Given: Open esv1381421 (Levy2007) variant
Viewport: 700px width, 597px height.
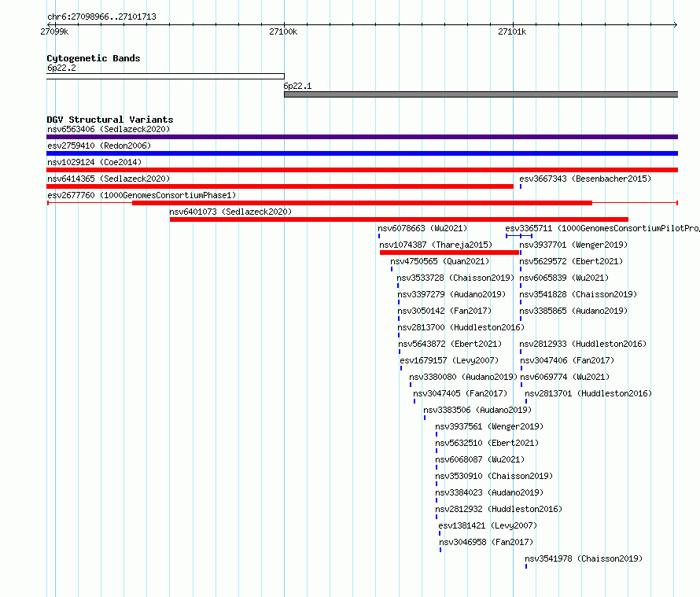Looking at the screenshot, I should (488, 525).
